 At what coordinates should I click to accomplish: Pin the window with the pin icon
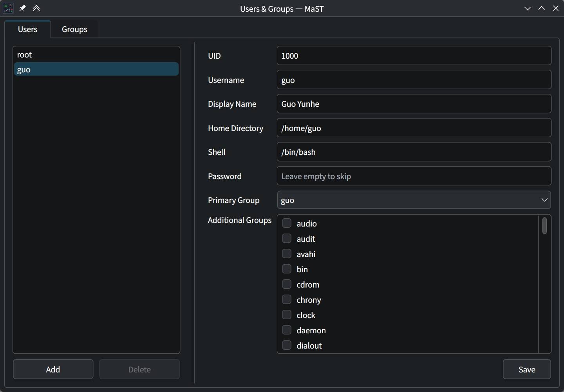click(x=22, y=8)
